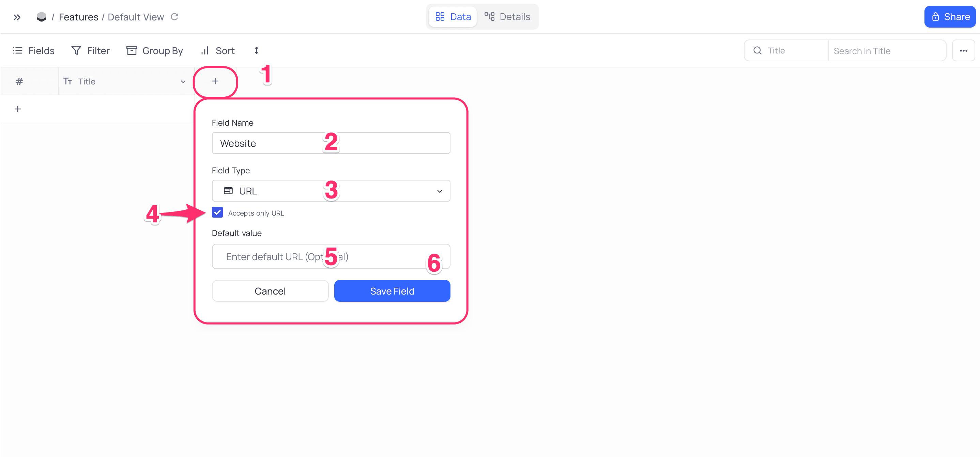
Task: Toggle row height with vertical arrows icon
Action: coord(256,50)
